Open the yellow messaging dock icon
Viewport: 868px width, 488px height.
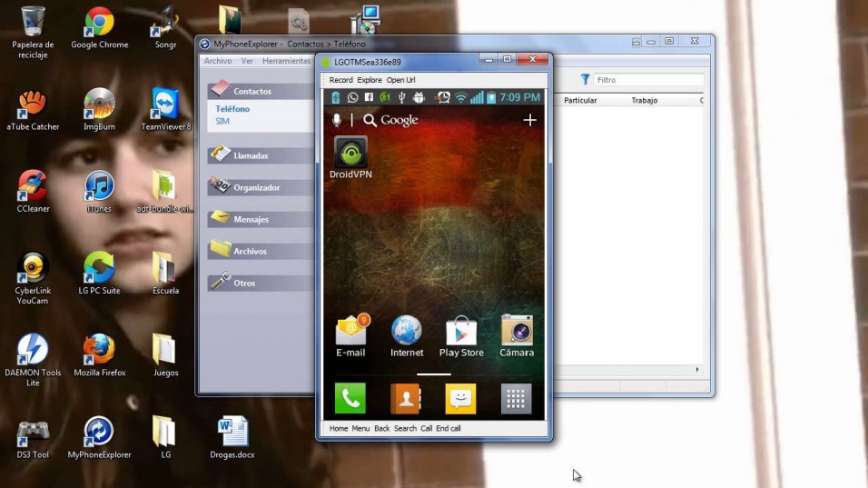pos(460,398)
